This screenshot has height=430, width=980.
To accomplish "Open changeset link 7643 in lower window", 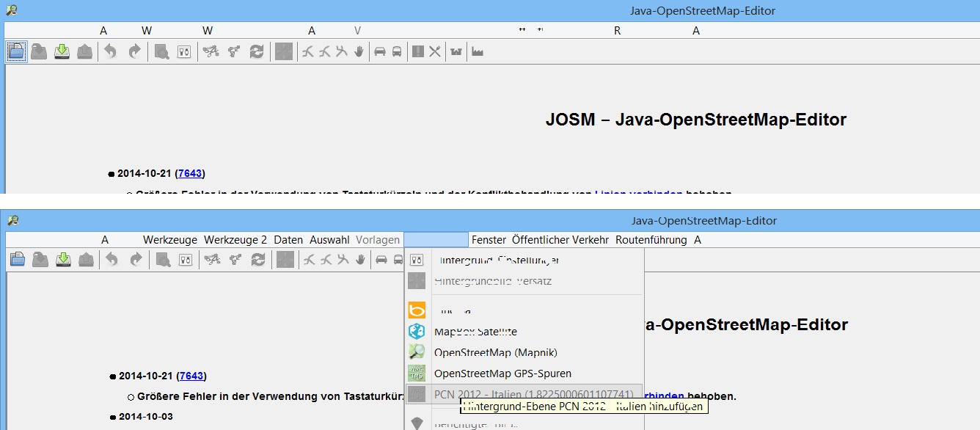I will [x=191, y=376].
